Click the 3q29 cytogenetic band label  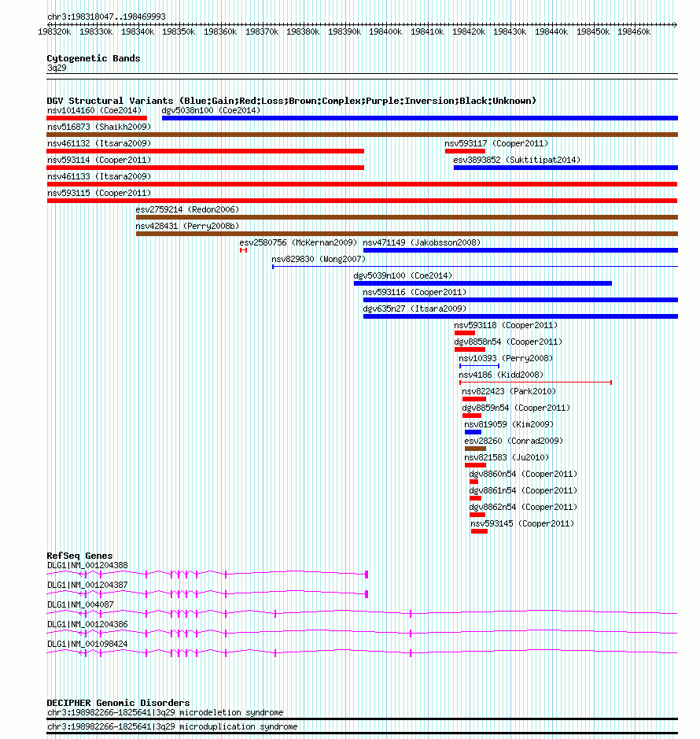[57, 68]
